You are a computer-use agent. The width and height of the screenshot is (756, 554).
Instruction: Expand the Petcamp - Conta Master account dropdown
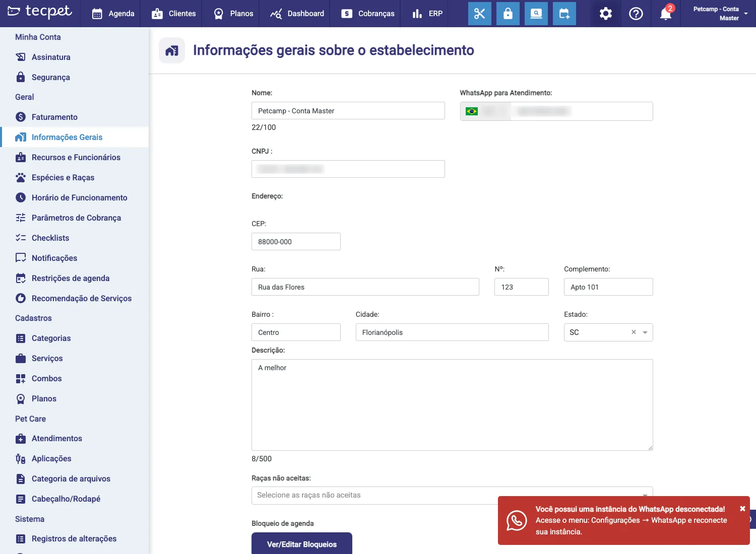click(x=720, y=14)
